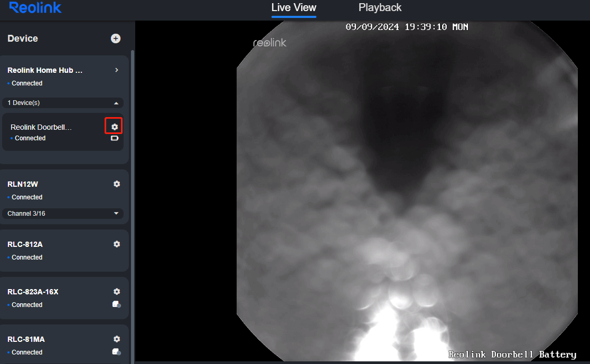Open Reolink Doorbell settings gear

pyautogui.click(x=115, y=127)
